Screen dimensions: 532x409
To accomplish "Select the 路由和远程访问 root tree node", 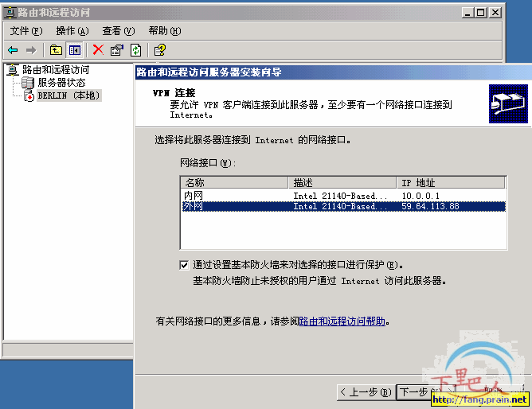I will coord(56,70).
